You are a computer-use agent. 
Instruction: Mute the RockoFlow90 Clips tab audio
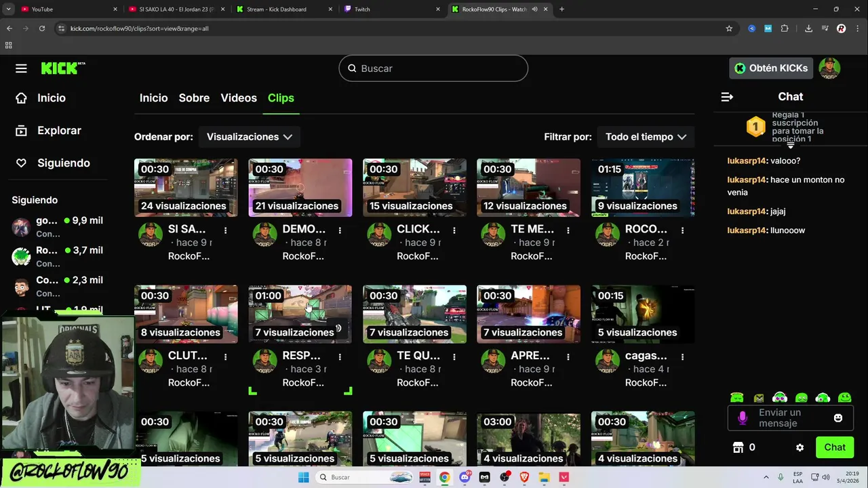click(535, 9)
